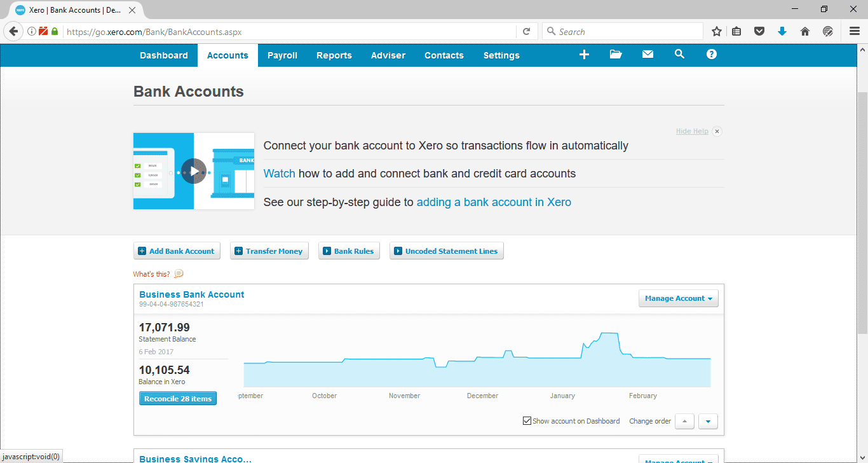868x463 pixels.
Task: Click the Xero favicon on the browser tab
Action: (20, 10)
